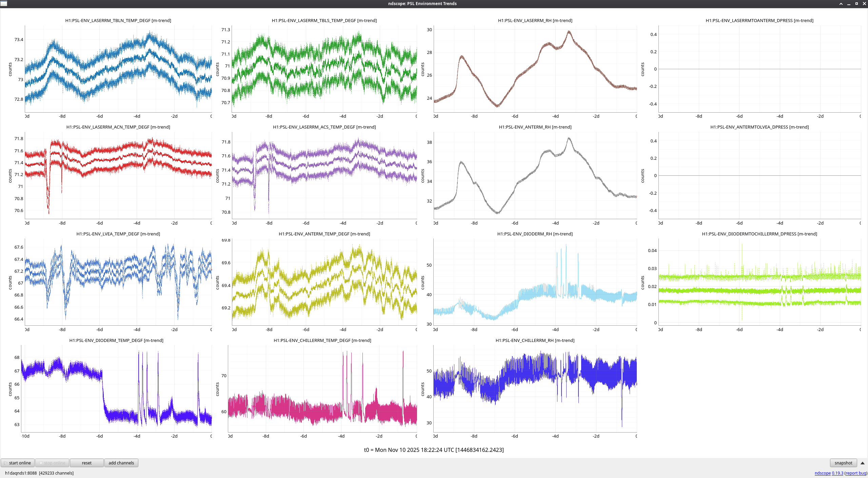Click the start online play button
Viewport: 868px width, 478px height.
(18, 463)
